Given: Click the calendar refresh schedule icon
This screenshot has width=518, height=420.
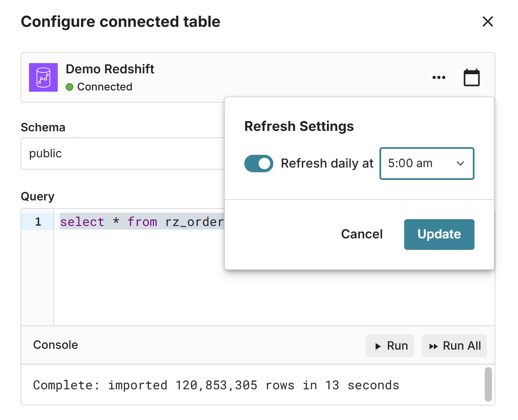Looking at the screenshot, I should click(472, 78).
